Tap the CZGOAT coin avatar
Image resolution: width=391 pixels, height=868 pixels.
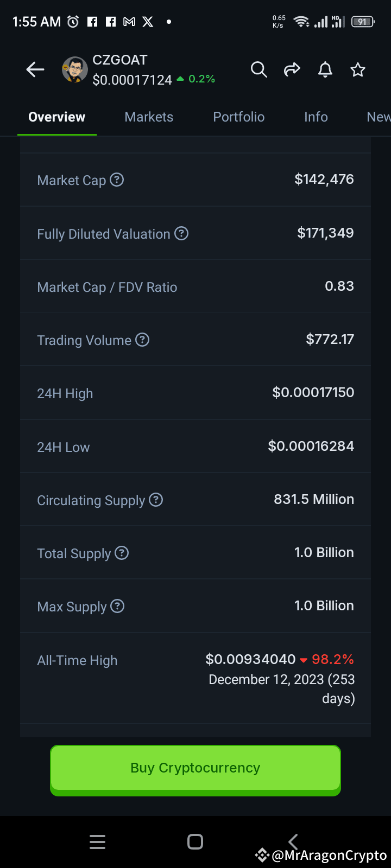[x=75, y=69]
